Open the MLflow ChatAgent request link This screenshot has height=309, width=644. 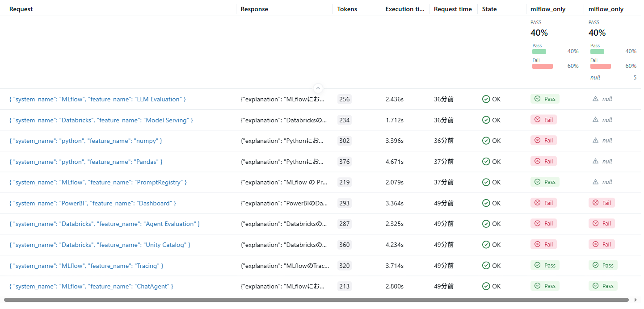[91, 286]
